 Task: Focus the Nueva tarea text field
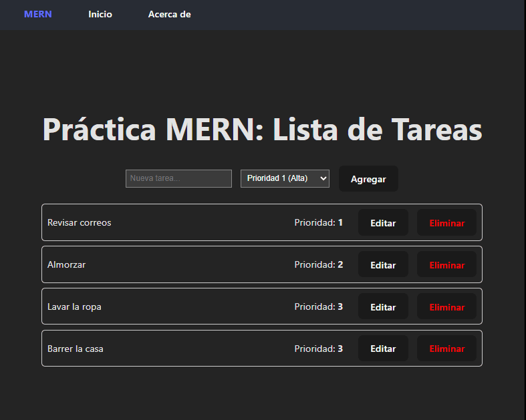point(178,178)
